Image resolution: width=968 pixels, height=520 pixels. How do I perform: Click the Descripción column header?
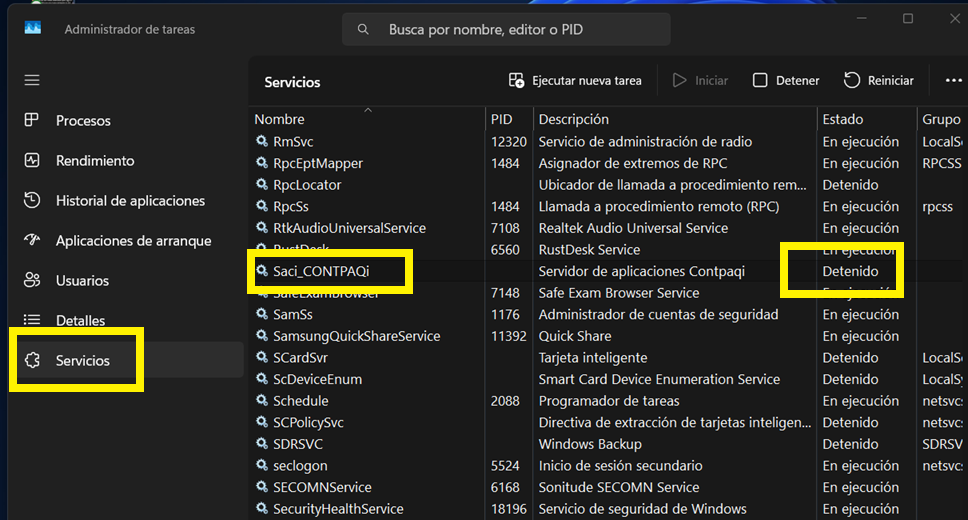tap(573, 119)
